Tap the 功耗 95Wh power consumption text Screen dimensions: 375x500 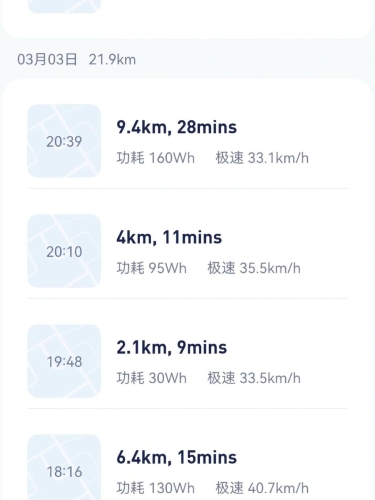pos(151,268)
